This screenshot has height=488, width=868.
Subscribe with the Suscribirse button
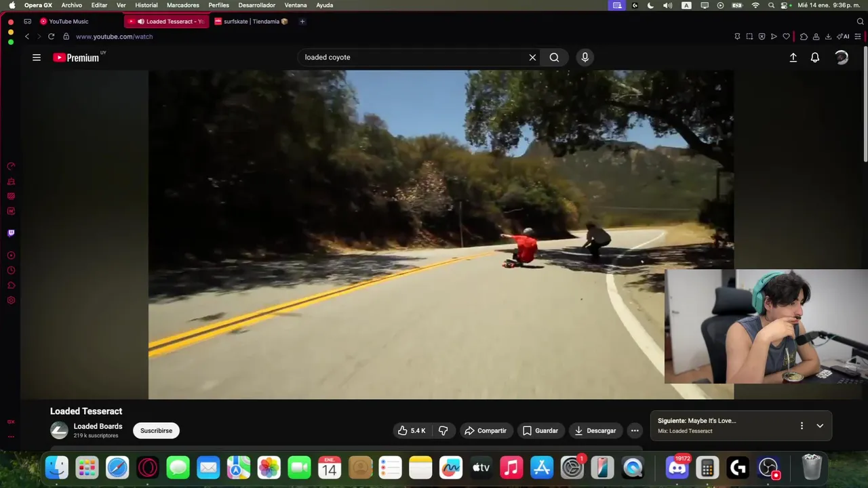(x=156, y=430)
